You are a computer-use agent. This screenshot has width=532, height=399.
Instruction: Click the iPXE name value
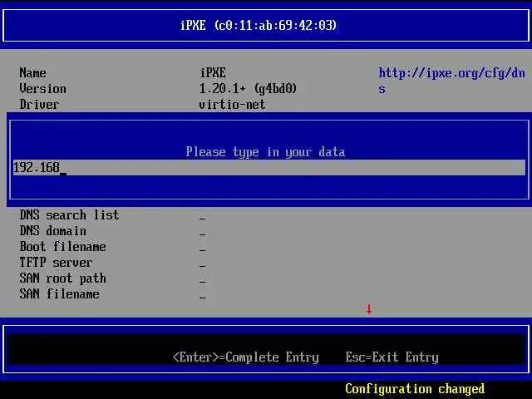(x=213, y=73)
